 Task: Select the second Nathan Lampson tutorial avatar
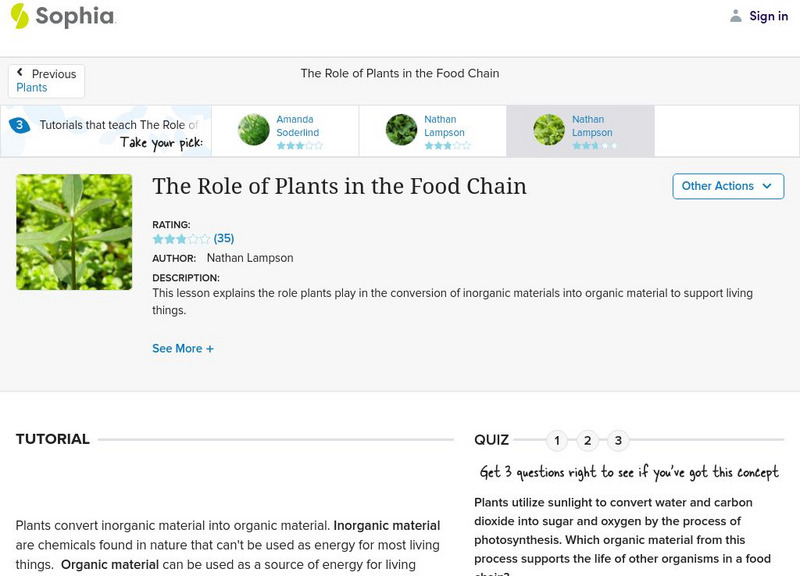coord(549,130)
